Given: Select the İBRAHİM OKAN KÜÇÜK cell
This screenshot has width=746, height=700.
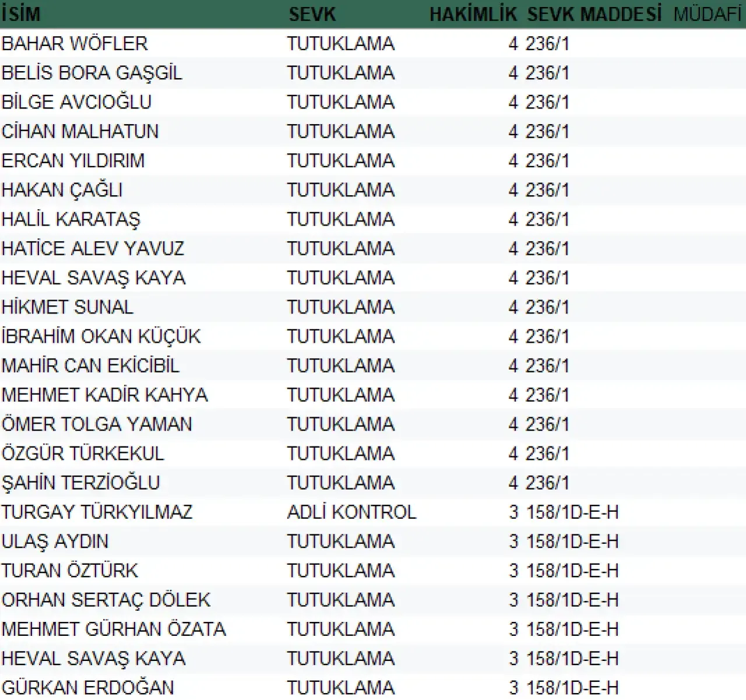Looking at the screenshot, I should coord(101,336).
